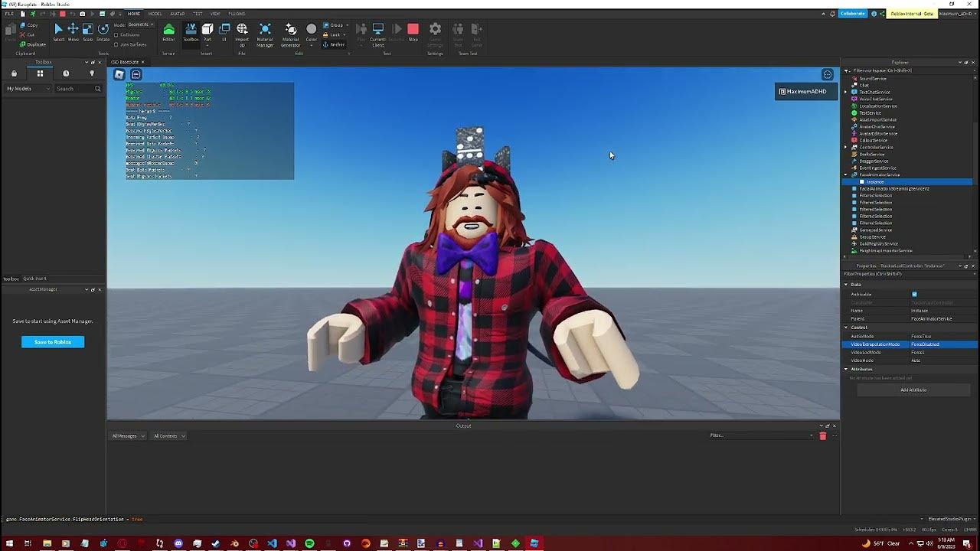This screenshot has height=551, width=980.
Task: Switch to the PLUGINS ribbon tab
Action: click(x=237, y=14)
